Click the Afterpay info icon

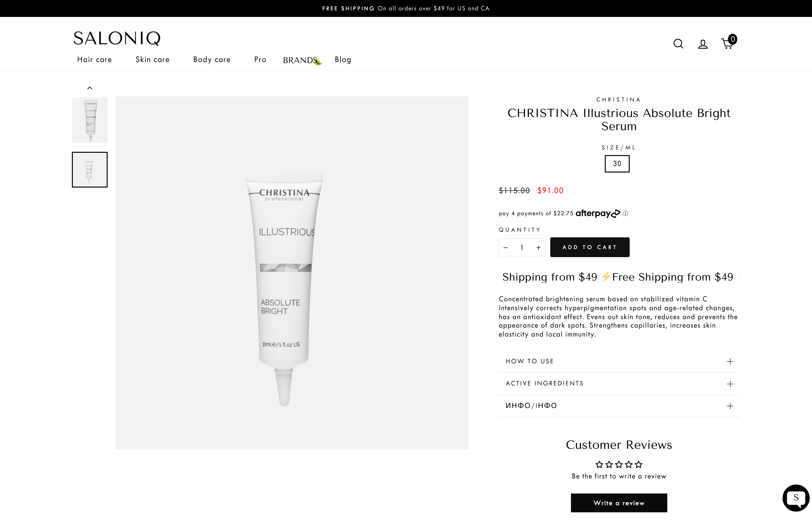tap(626, 213)
